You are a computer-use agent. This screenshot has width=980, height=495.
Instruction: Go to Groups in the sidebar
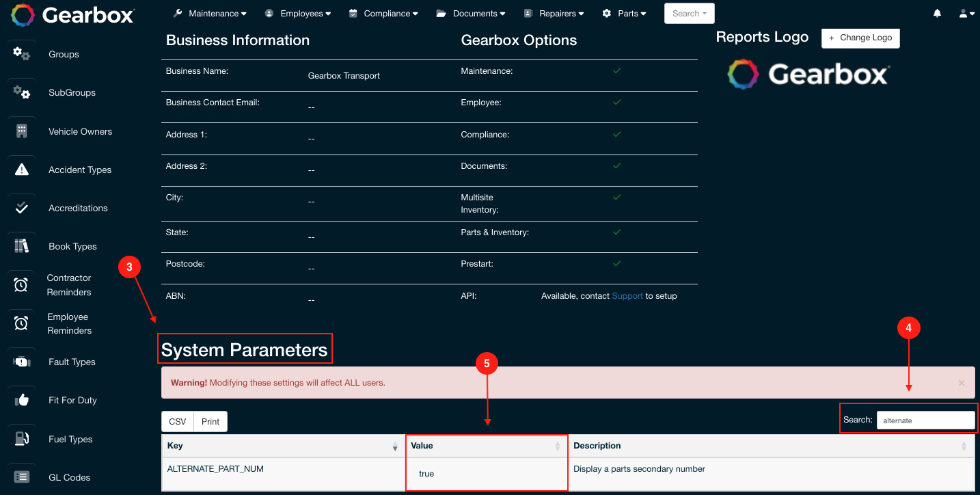click(64, 54)
